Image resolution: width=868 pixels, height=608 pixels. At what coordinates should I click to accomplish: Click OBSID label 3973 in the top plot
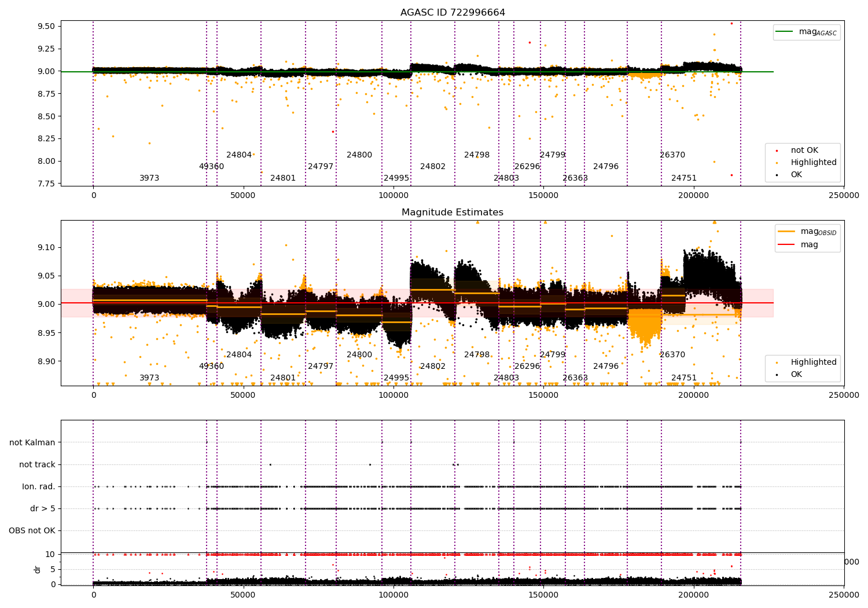149,178
